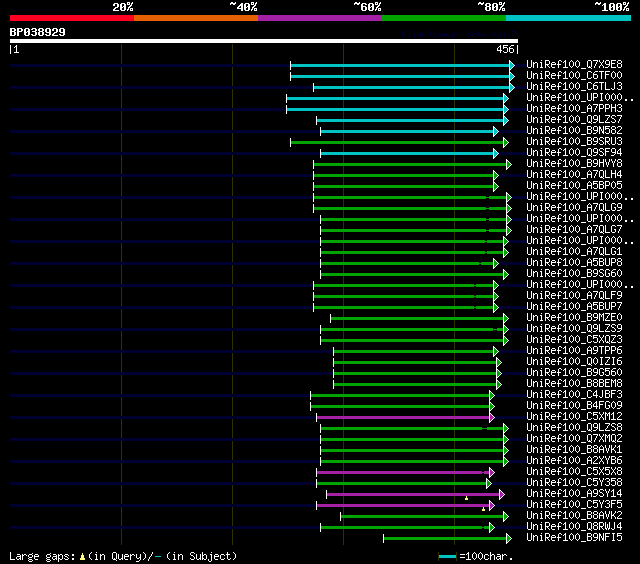Click the green arrowhead of the UniRef100_B9SRU3 hit

coord(506,142)
